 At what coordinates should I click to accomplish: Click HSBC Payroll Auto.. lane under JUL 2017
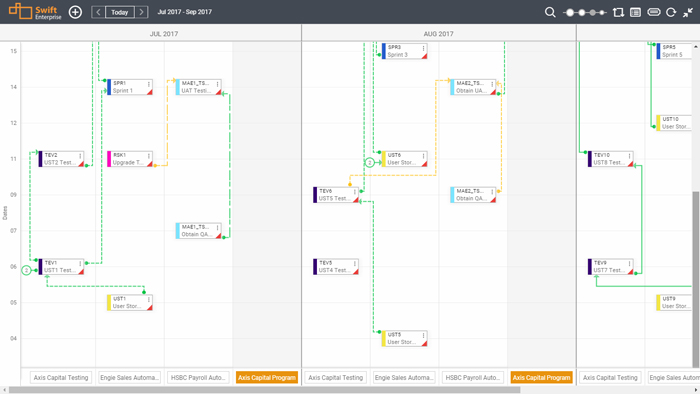coord(198,377)
